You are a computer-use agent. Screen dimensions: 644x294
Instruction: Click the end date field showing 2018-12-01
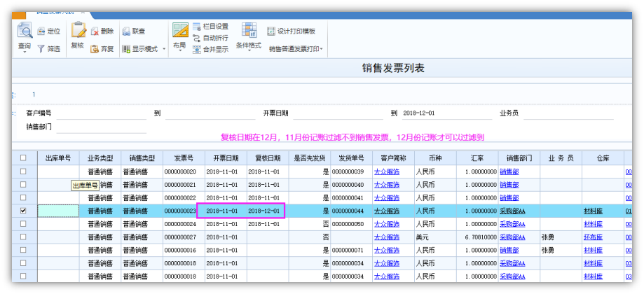[x=446, y=113]
